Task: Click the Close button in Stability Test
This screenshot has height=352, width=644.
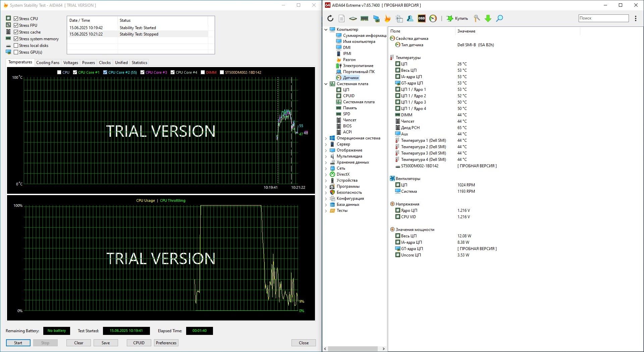Action: coord(304,343)
